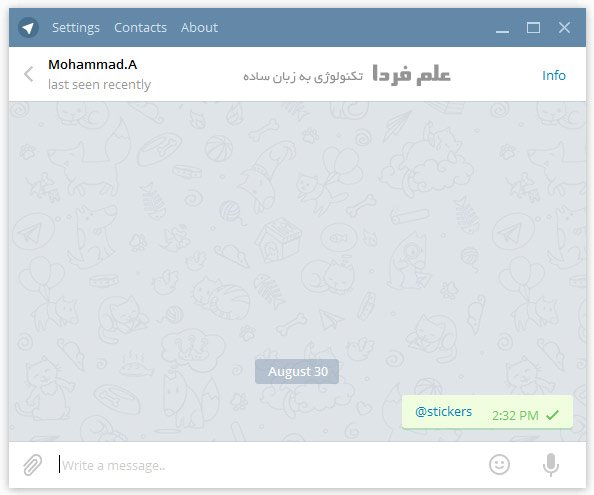Click the sent checkmark on the message

tap(552, 415)
